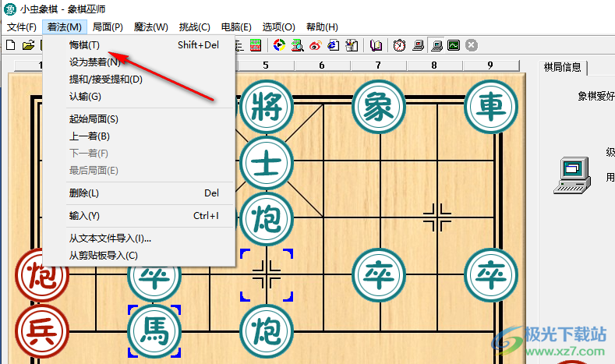Click the teal 士 advisor piece

(x=267, y=163)
